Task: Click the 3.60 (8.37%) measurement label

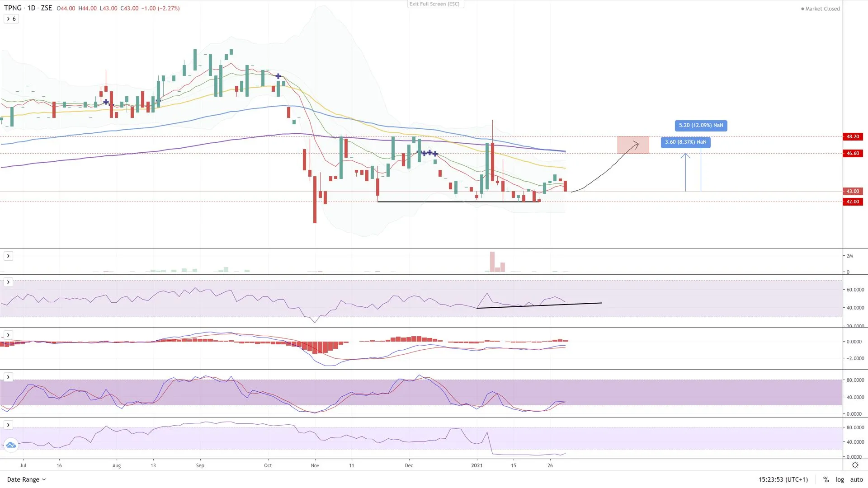Action: click(x=685, y=142)
